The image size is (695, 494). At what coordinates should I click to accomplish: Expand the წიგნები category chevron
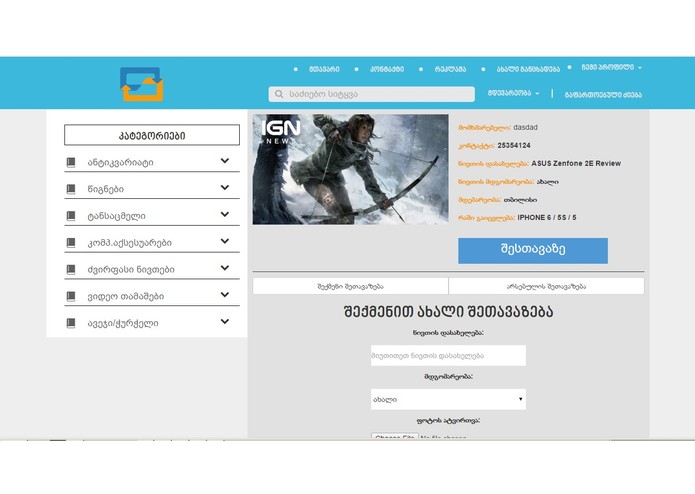pyautogui.click(x=225, y=187)
